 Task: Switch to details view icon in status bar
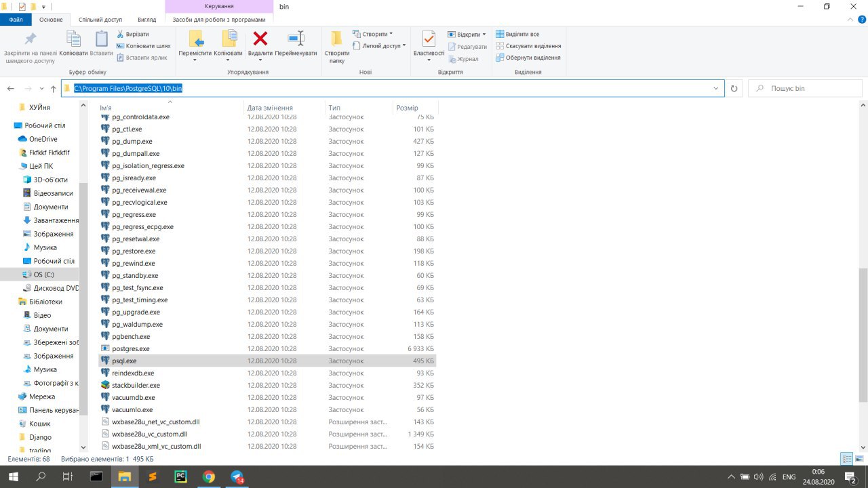pyautogui.click(x=846, y=459)
